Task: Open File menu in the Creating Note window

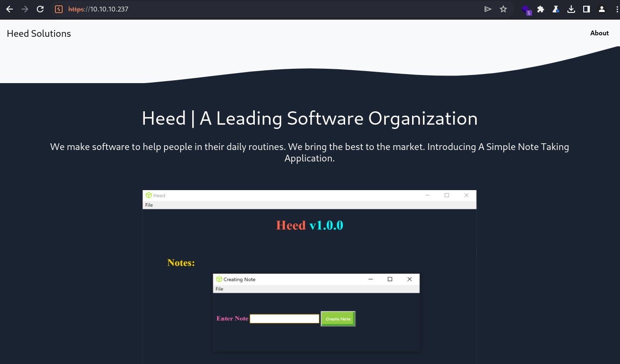Action: [219, 289]
